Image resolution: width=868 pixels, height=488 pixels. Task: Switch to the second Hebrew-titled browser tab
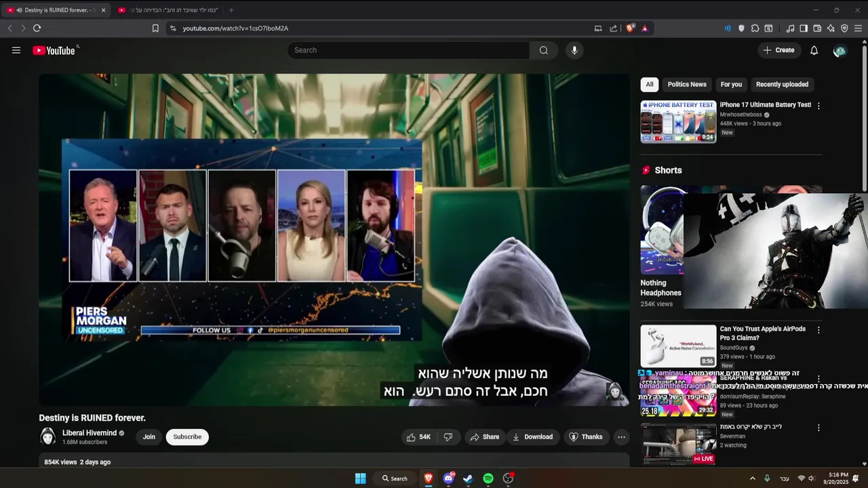[167, 10]
